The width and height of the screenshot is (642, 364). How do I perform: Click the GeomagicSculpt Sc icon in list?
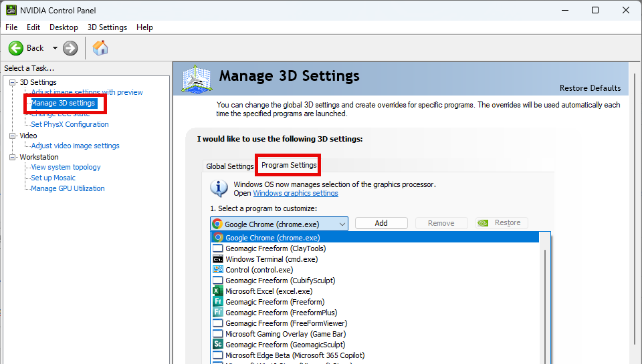218,344
